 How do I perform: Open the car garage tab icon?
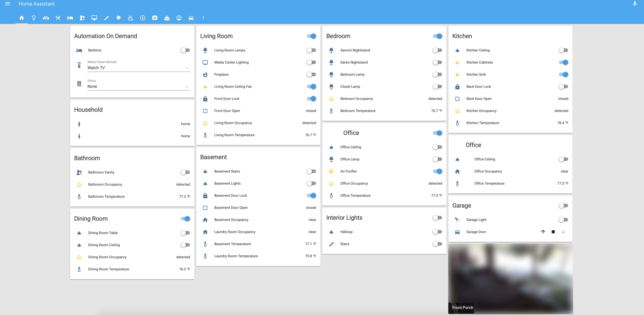191,18
